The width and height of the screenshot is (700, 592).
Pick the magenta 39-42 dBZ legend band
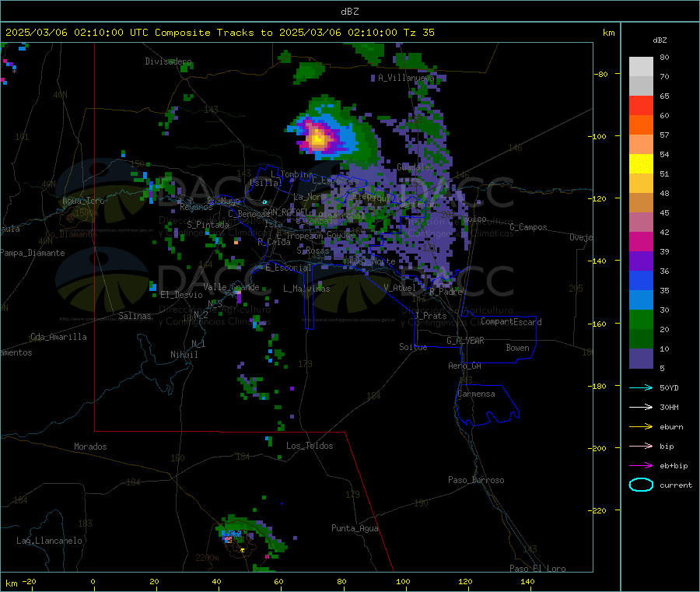(x=641, y=241)
